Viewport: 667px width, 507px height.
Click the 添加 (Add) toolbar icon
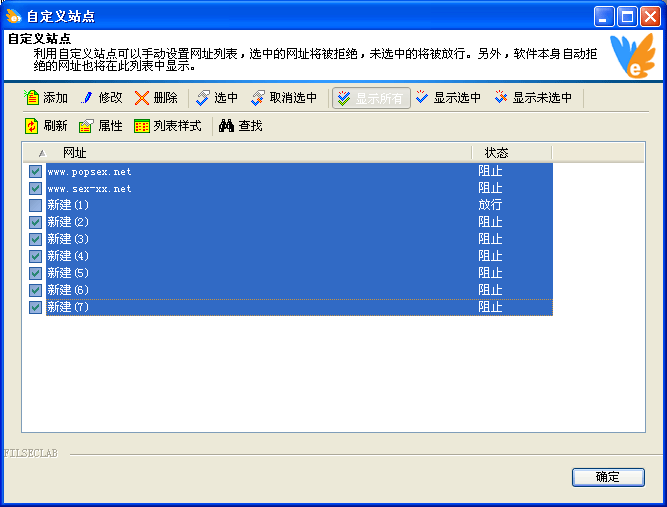tap(32, 98)
